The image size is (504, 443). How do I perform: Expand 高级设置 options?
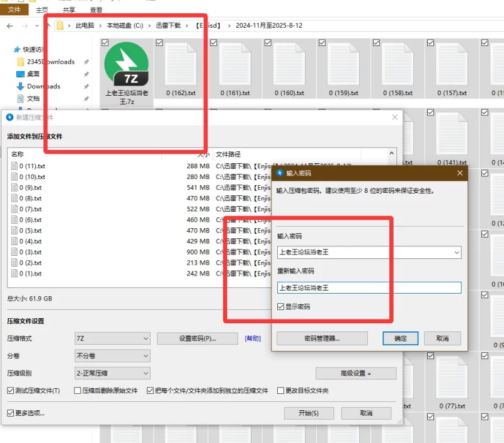[x=356, y=374]
